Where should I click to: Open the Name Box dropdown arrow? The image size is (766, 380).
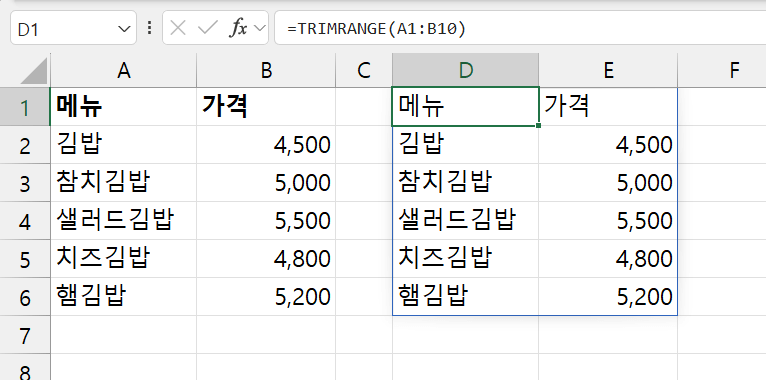tap(124, 29)
